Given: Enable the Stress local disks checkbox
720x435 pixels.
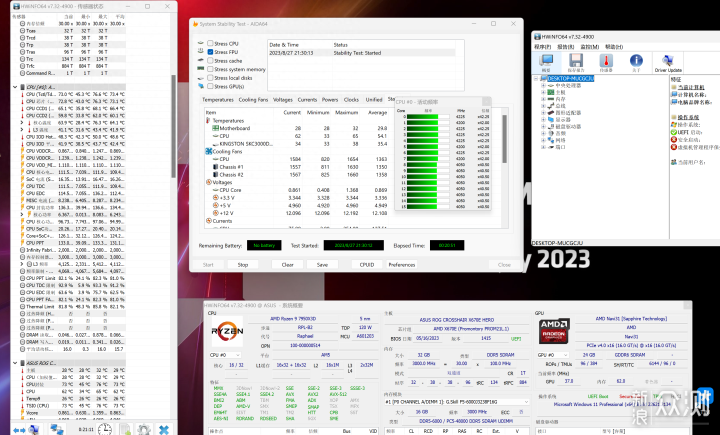Looking at the screenshot, I should coord(210,78).
